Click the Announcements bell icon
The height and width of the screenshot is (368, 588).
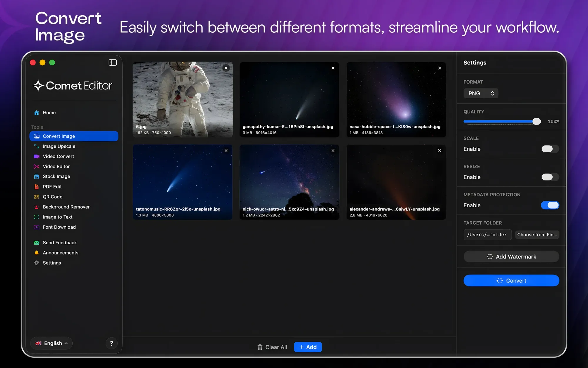coord(36,253)
